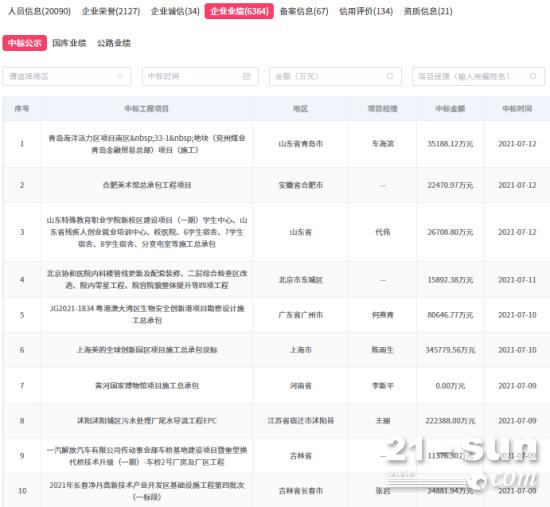
Task: Select the 中标公示 sub-tab button
Action: pos(25,43)
